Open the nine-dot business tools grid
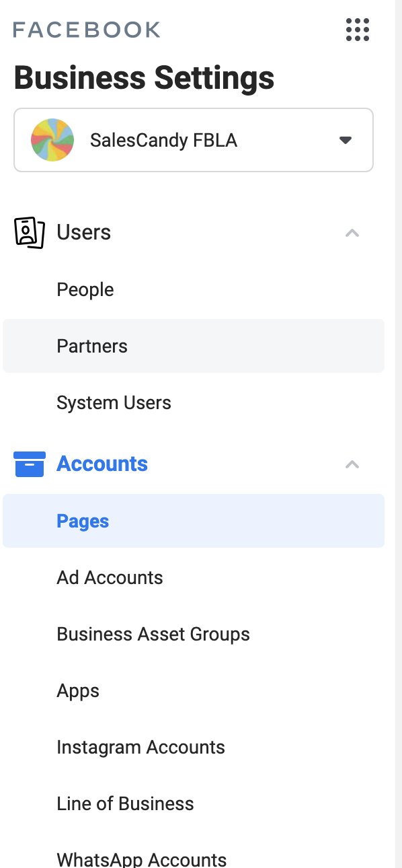Viewport: 402px width, 868px height. tap(357, 30)
